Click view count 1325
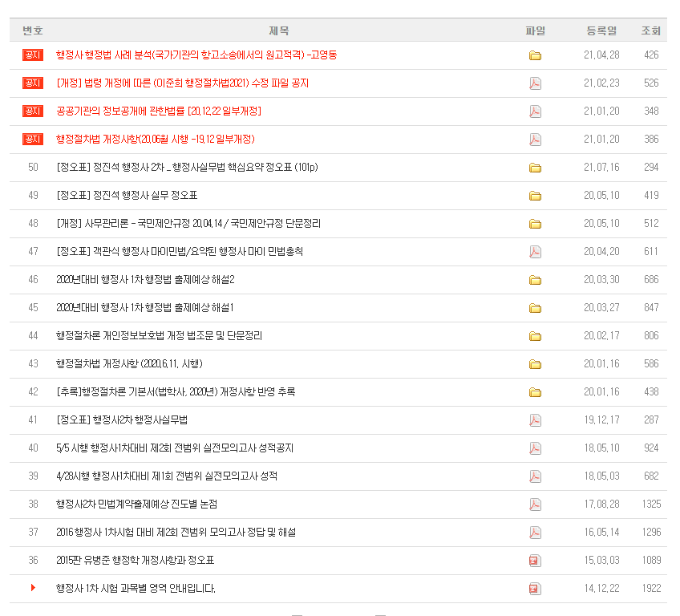Screen dimensions: 680x616 click(x=651, y=504)
